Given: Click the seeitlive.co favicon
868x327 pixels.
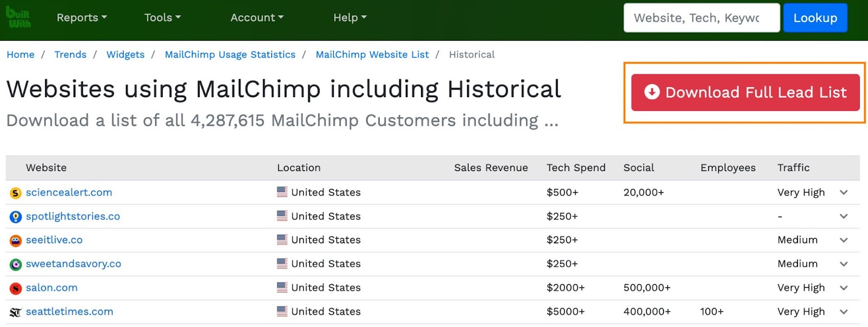Looking at the screenshot, I should pos(16,240).
